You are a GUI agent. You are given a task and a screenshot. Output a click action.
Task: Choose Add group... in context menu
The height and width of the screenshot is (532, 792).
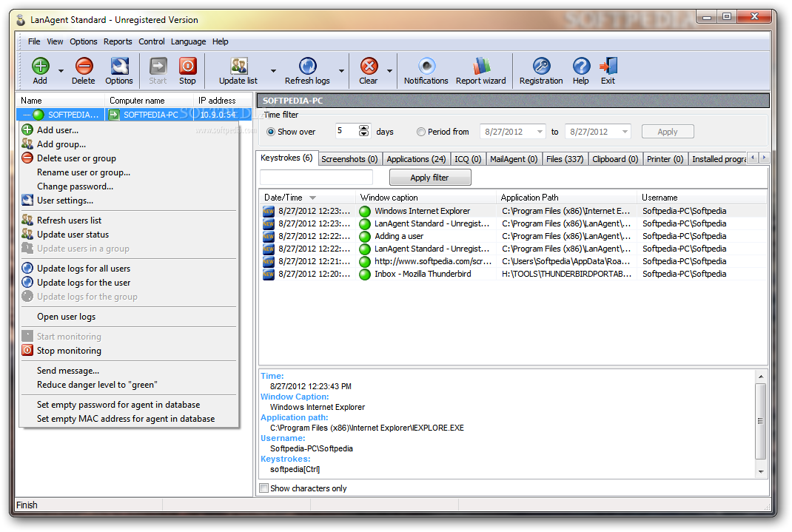(61, 144)
